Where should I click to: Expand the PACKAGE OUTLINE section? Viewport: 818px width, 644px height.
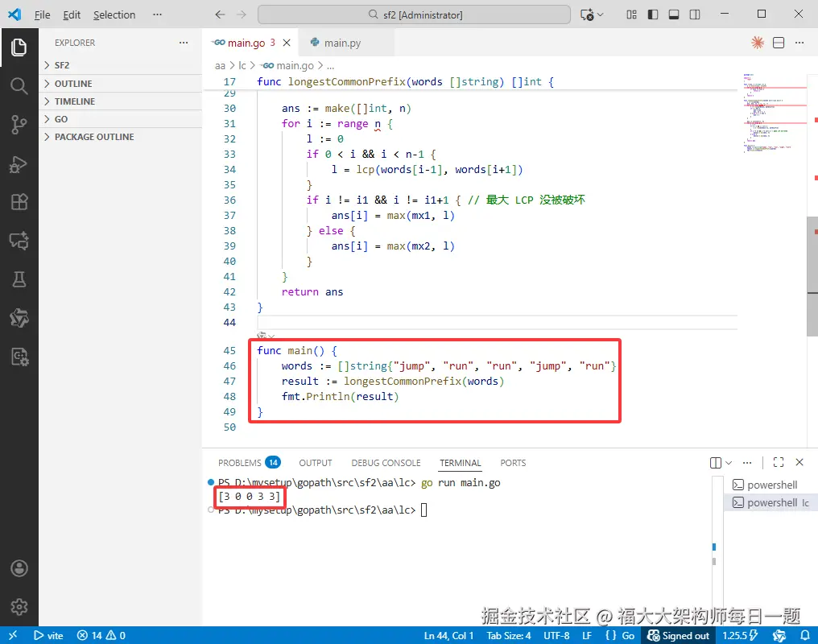tap(120, 137)
